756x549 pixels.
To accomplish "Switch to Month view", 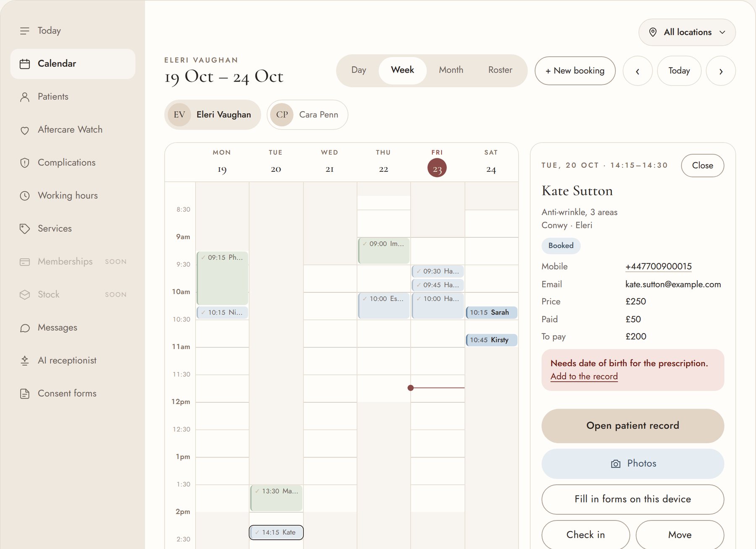I will 451,70.
